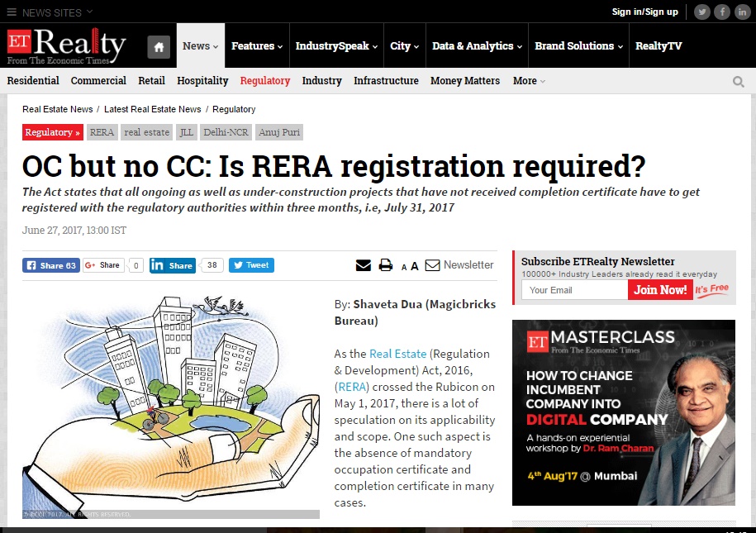This screenshot has height=533, width=756.
Task: Open the Real Estate link in article
Action: click(397, 354)
